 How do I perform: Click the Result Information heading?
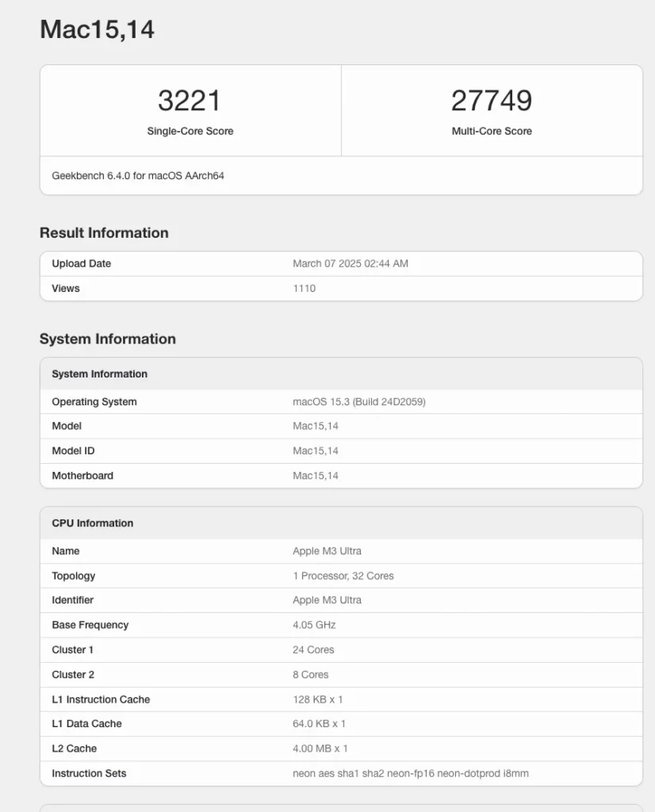[x=104, y=232]
